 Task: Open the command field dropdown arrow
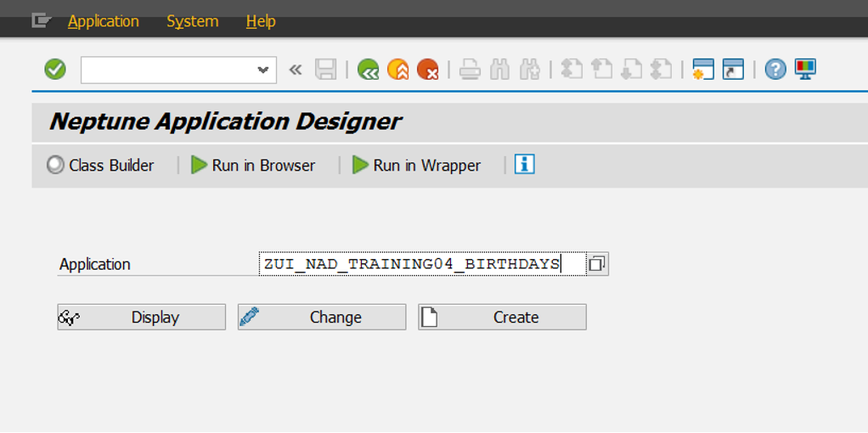[263, 70]
